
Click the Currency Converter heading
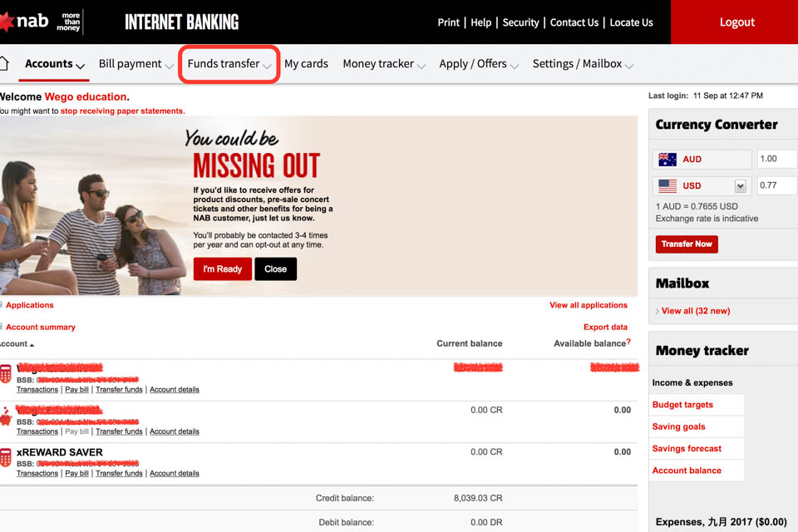(716, 125)
